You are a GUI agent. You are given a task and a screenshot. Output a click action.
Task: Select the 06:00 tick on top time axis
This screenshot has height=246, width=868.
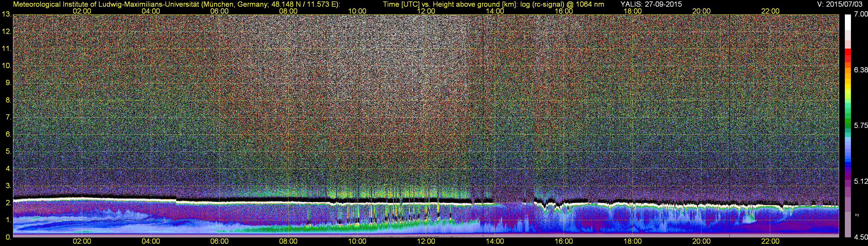(x=219, y=11)
